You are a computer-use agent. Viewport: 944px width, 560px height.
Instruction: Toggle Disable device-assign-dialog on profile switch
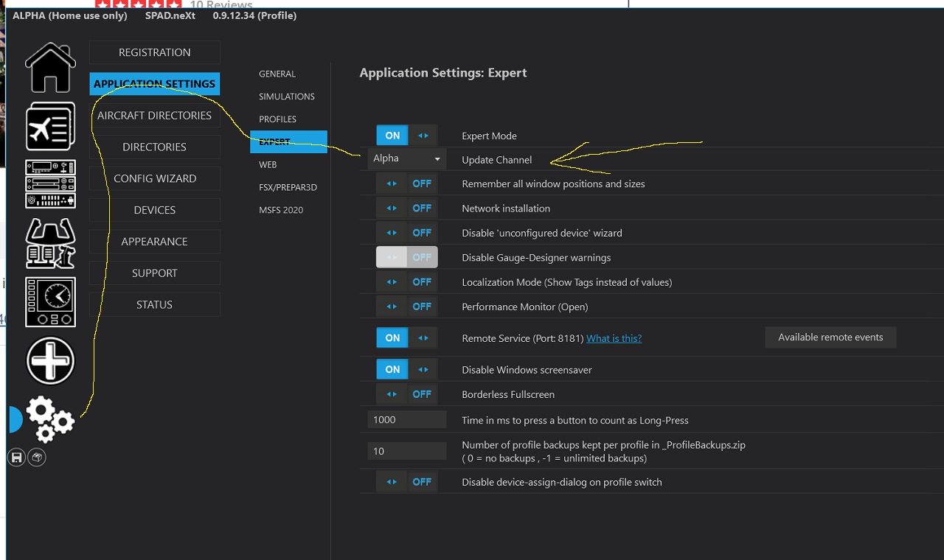406,482
